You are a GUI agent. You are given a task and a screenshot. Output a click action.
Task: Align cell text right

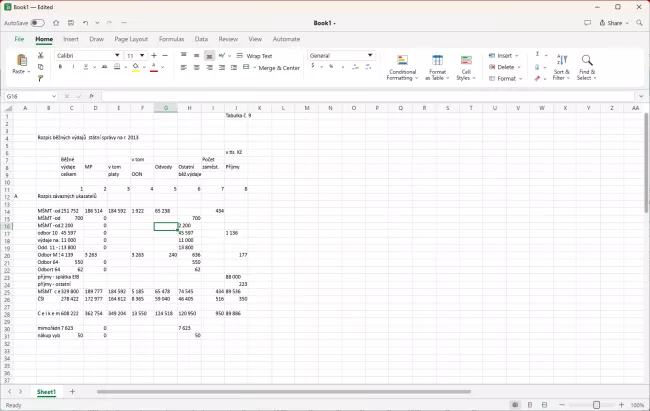(x=209, y=67)
